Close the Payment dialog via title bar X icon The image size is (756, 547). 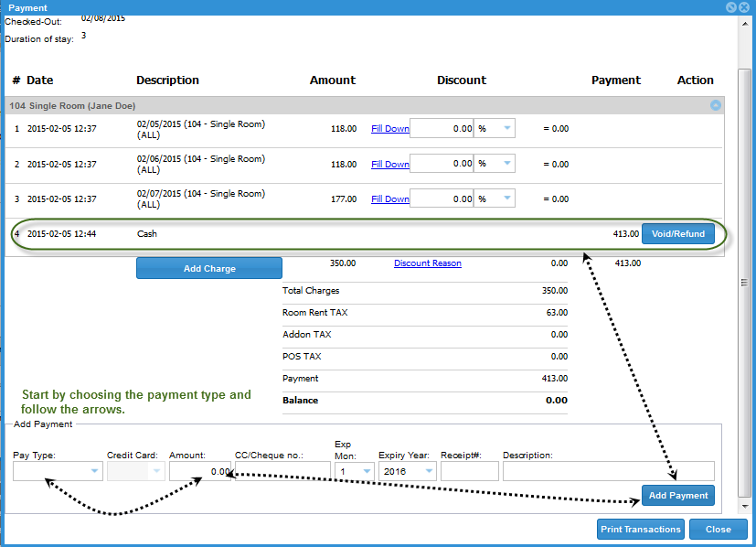[744, 6]
